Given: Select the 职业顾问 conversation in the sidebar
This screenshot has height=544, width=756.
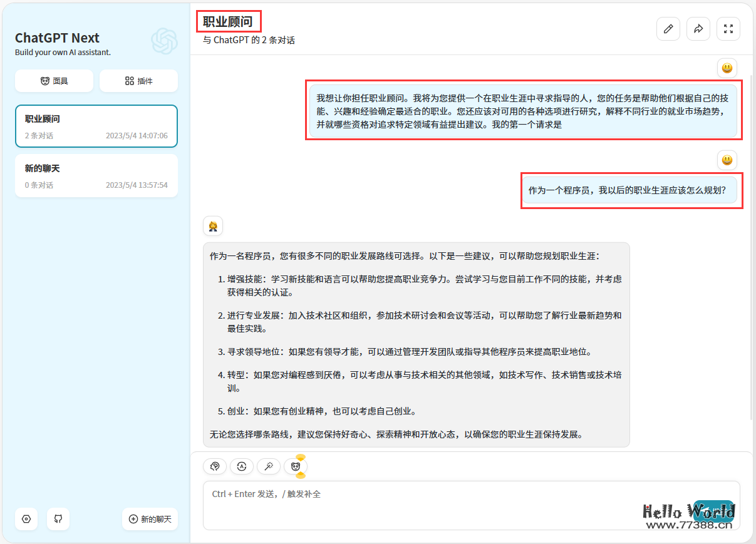Looking at the screenshot, I should 96,126.
